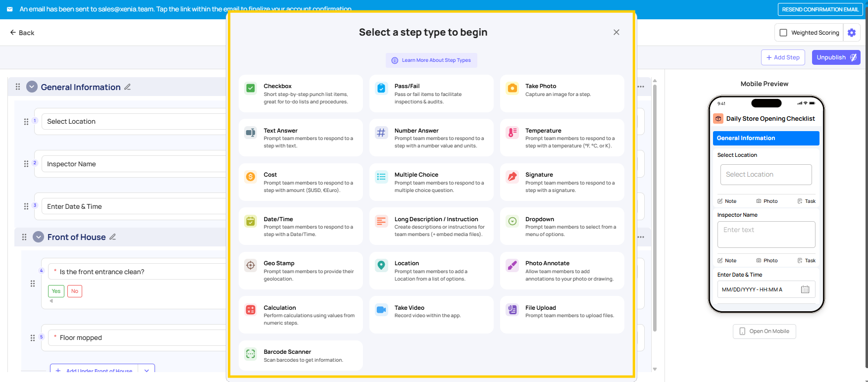Select the Yes answer option
Screen dimensions: 868x382
coord(56,291)
